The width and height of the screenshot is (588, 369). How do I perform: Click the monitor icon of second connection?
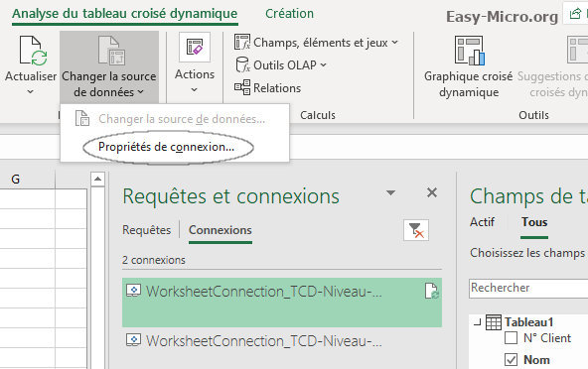133,340
